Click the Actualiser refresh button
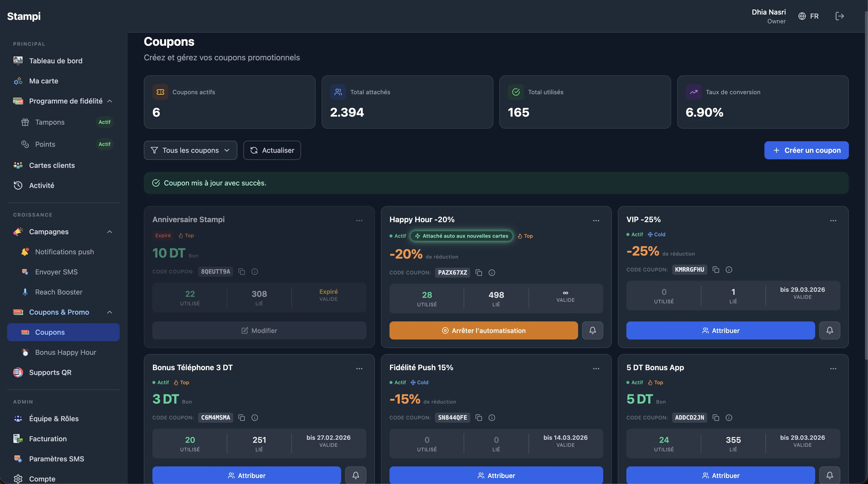This screenshot has height=484, width=868. coord(272,150)
